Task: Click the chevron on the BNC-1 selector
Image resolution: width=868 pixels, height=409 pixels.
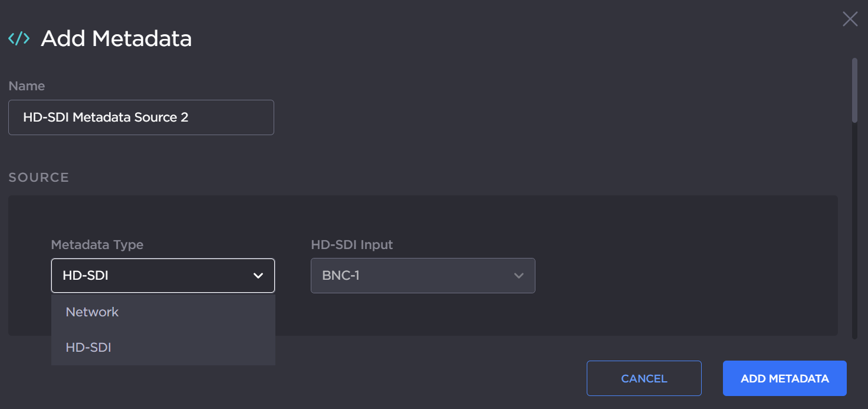Action: (x=518, y=276)
